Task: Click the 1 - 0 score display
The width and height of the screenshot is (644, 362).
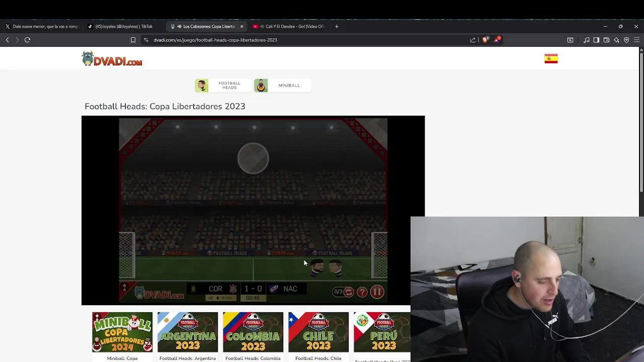Action: 253,289
